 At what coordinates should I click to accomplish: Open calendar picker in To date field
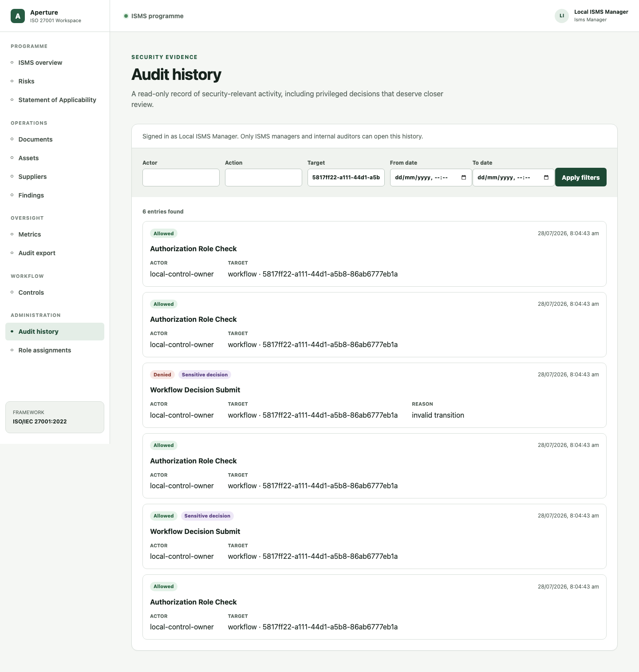546,178
